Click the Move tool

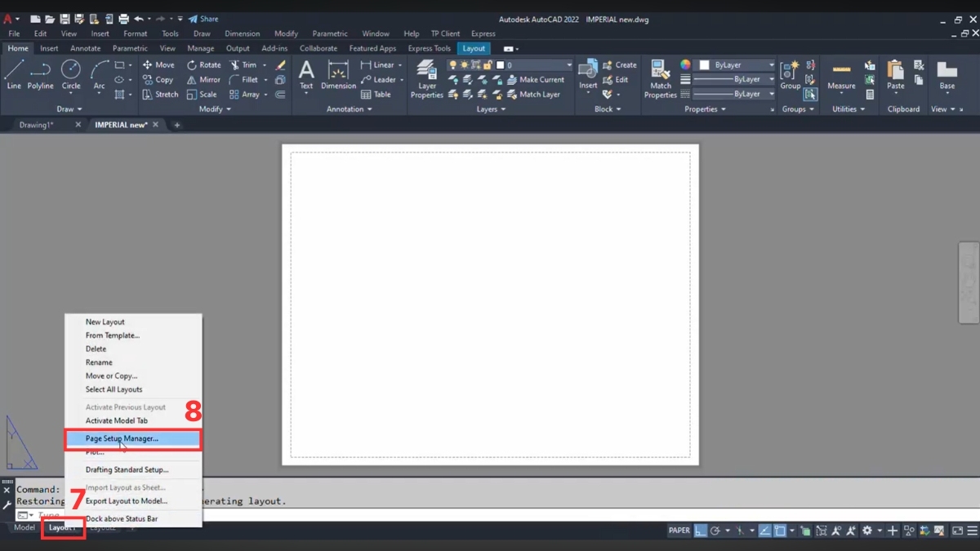click(158, 64)
